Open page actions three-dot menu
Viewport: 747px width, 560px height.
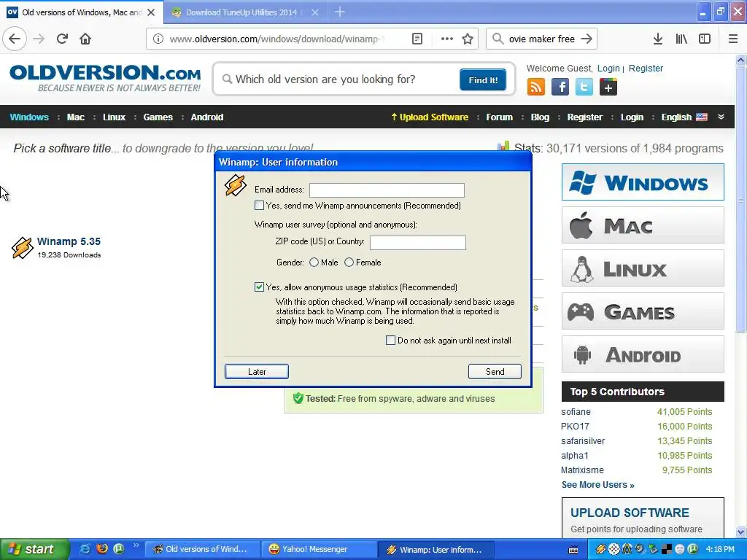pyautogui.click(x=447, y=39)
